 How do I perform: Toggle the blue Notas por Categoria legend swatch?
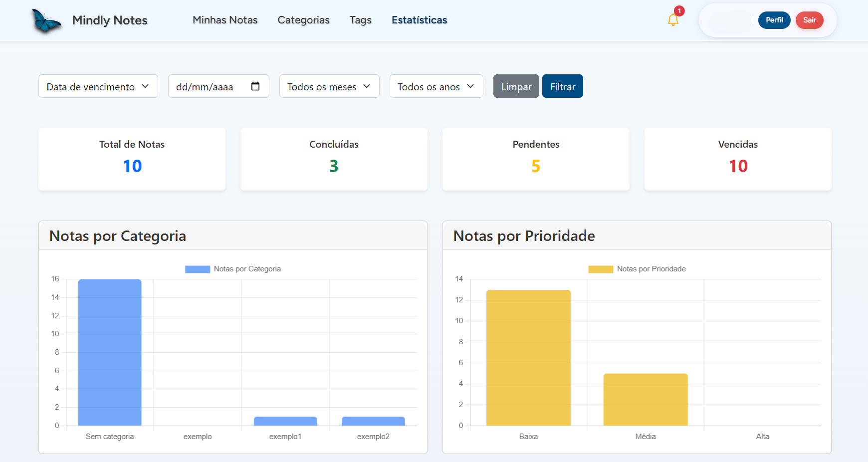click(198, 269)
